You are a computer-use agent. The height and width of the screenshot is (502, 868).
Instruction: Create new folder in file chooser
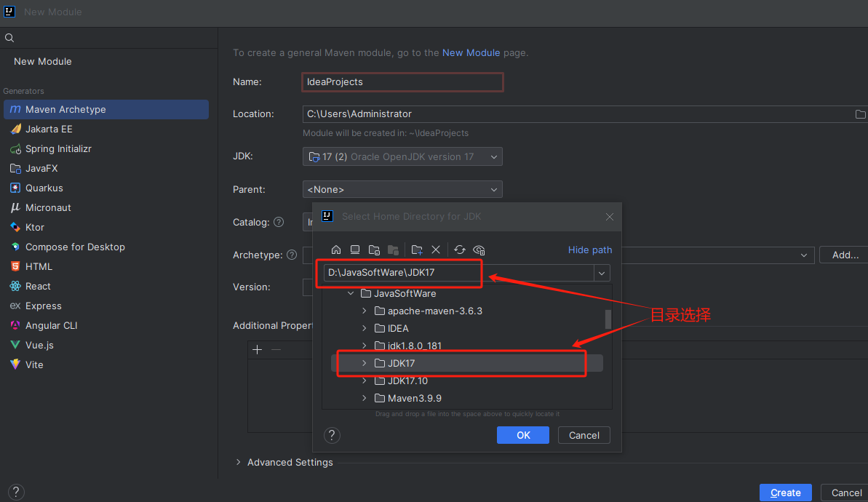[417, 250]
